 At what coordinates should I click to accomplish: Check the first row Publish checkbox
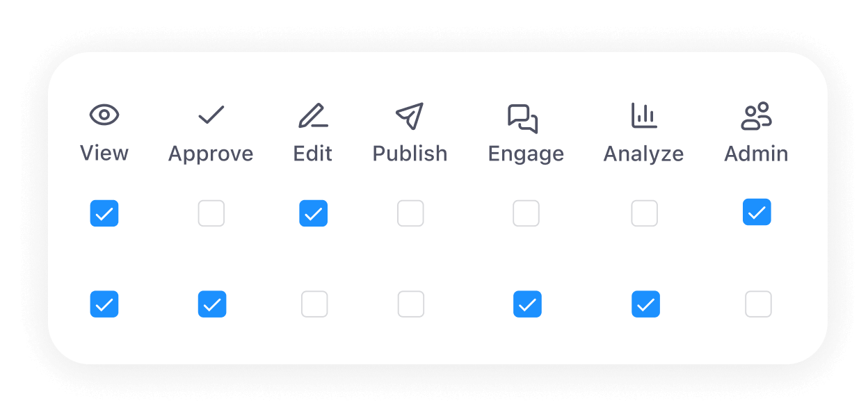[410, 213]
